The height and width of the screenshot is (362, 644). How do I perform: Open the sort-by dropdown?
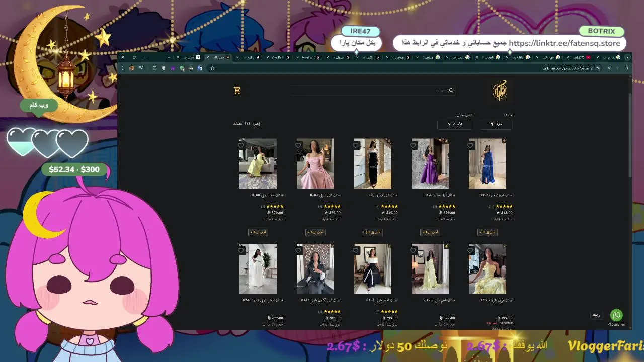[x=455, y=124]
